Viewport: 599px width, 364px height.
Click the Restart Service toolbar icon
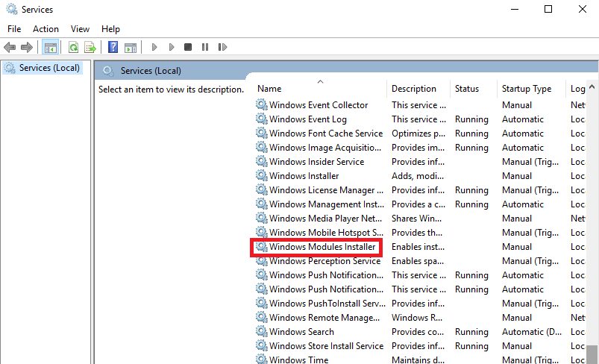[x=222, y=47]
